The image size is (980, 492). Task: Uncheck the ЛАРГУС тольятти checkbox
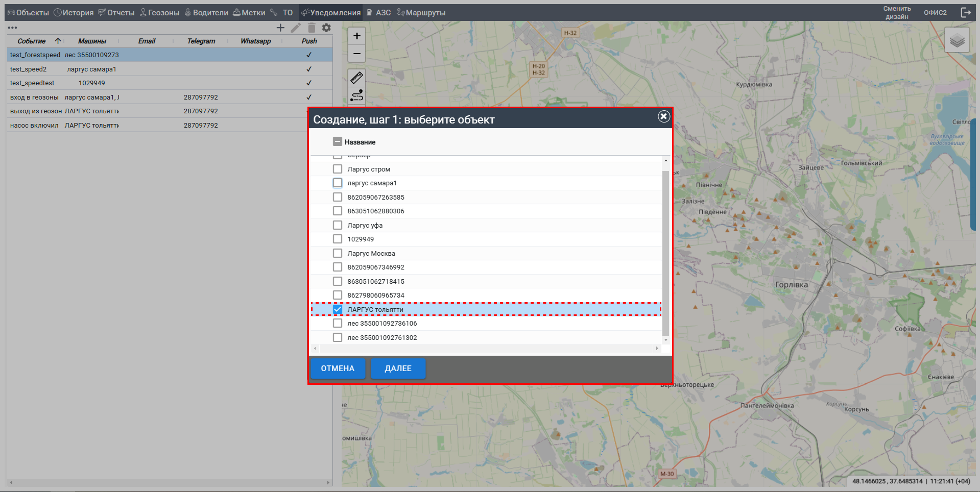coord(338,309)
